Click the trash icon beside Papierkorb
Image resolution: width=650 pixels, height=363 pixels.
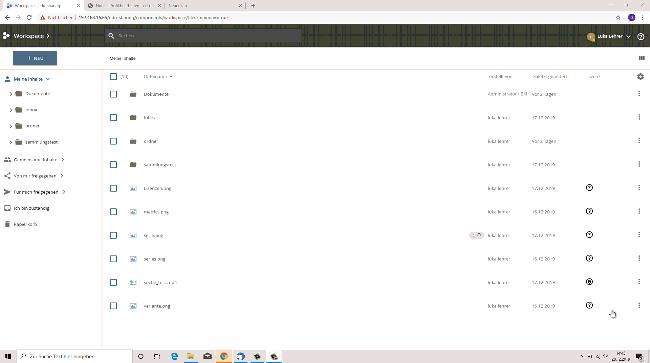click(7, 224)
